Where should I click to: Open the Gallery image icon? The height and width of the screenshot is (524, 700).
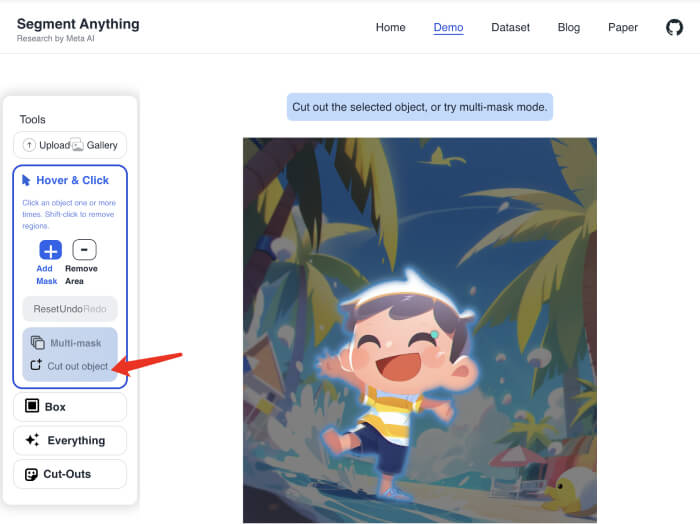coord(77,145)
